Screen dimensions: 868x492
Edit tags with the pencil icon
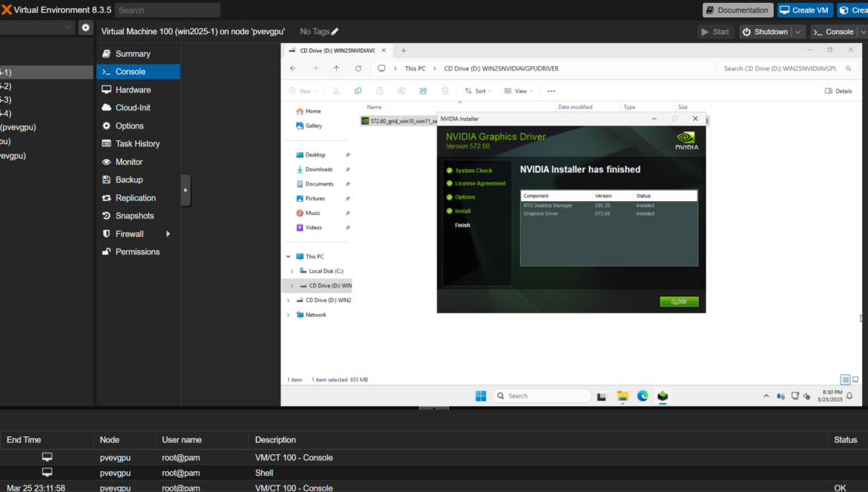tap(335, 32)
